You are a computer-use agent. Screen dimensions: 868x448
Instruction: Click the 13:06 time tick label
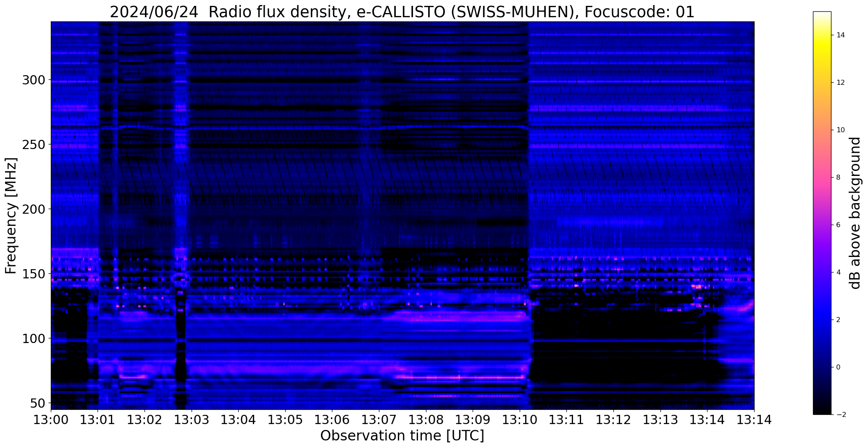tap(332, 419)
